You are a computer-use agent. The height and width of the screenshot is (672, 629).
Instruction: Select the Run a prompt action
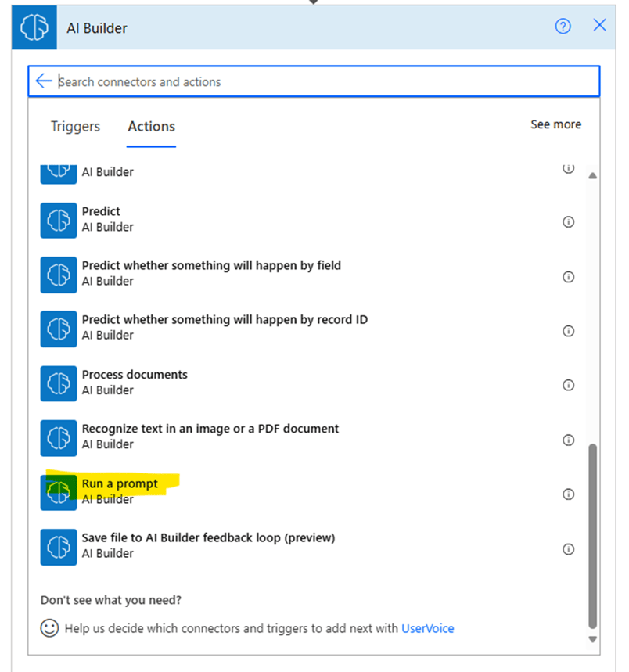[x=307, y=491]
